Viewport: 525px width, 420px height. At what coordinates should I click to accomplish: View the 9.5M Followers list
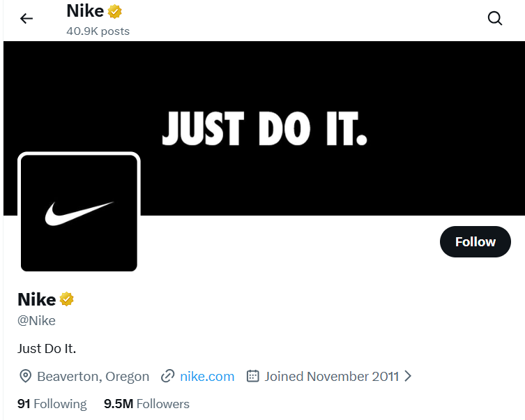coord(146,404)
